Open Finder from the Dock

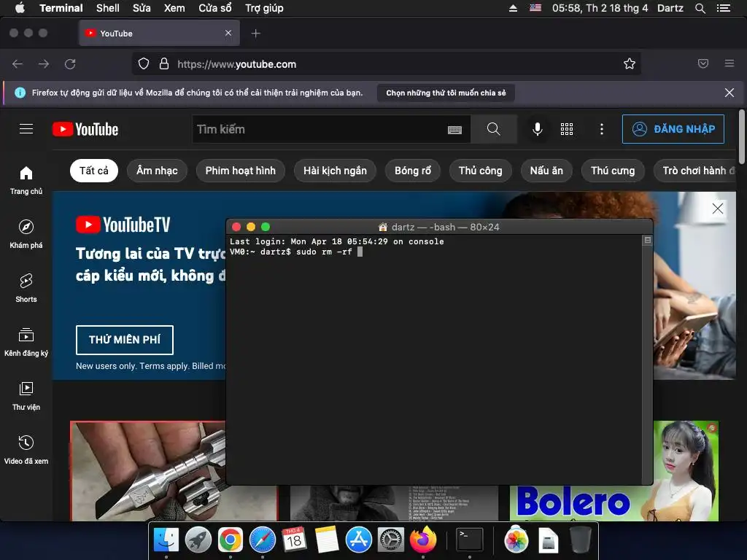pos(166,540)
